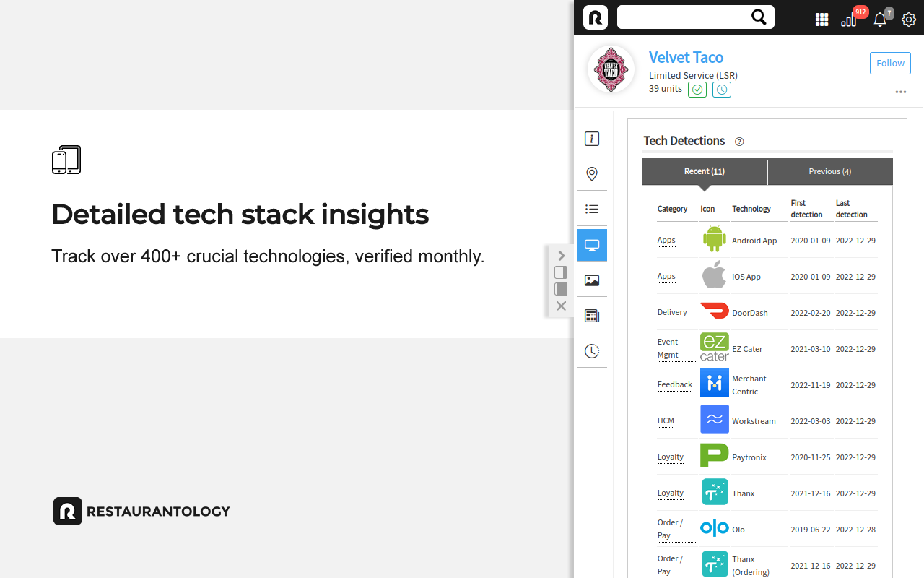The width and height of the screenshot is (924, 578).
Task: Open the three-dot more options menu
Action: (900, 92)
